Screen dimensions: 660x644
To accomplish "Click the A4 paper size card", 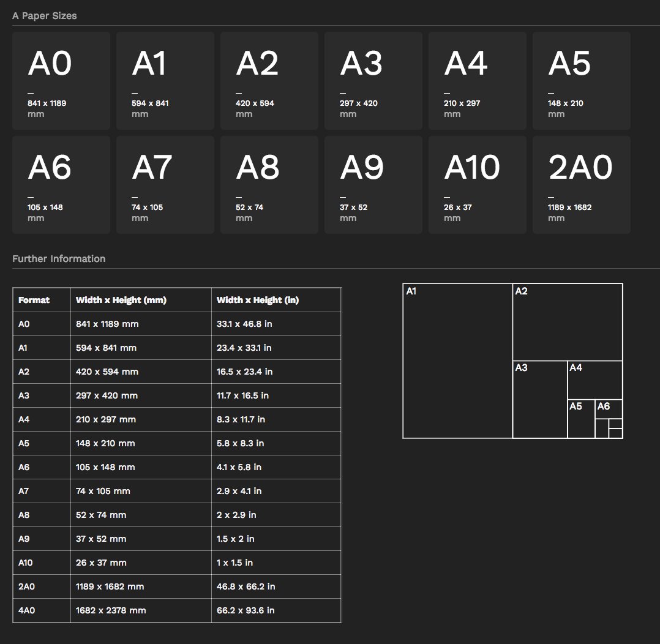I will pos(478,80).
